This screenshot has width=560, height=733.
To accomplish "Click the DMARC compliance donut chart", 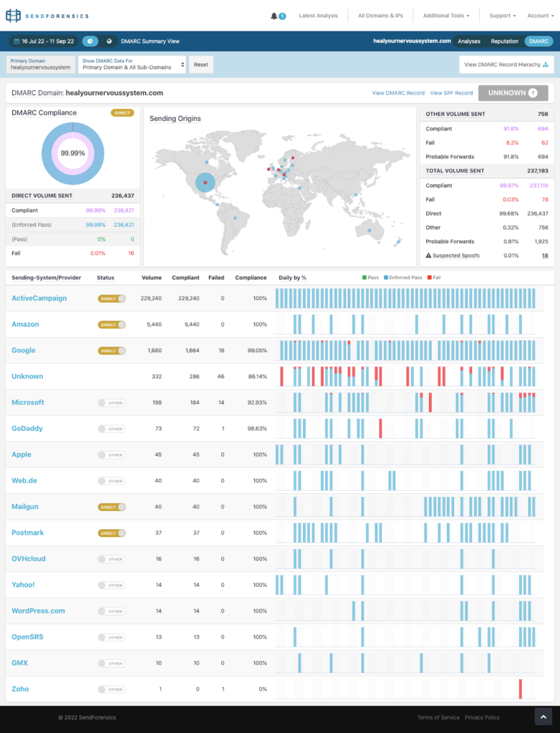I will click(x=72, y=153).
